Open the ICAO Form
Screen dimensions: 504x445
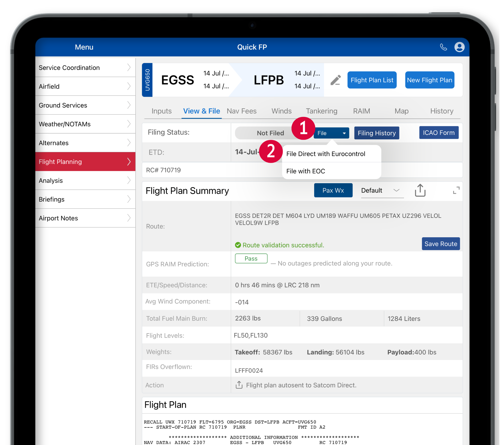(439, 133)
